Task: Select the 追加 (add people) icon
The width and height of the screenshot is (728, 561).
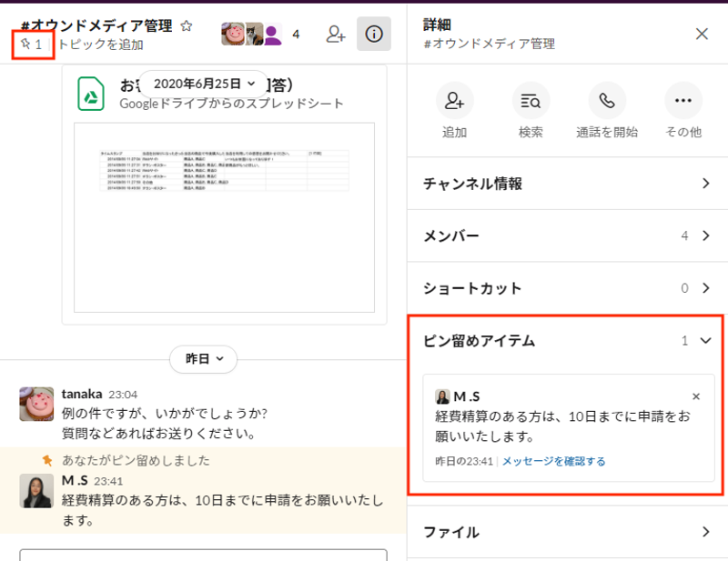Action: [x=454, y=101]
